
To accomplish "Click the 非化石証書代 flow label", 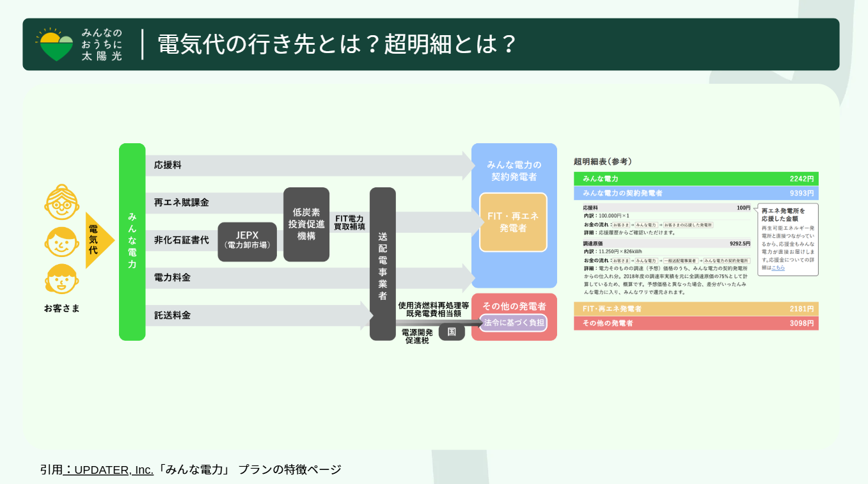I will 181,240.
